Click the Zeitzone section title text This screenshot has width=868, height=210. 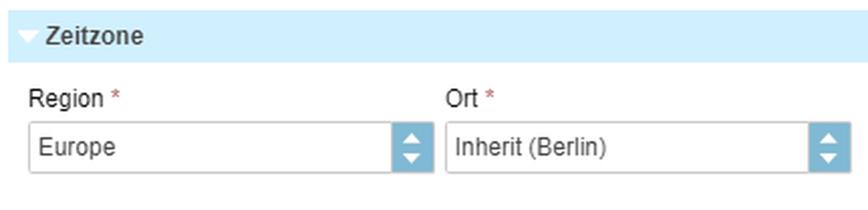(x=95, y=36)
